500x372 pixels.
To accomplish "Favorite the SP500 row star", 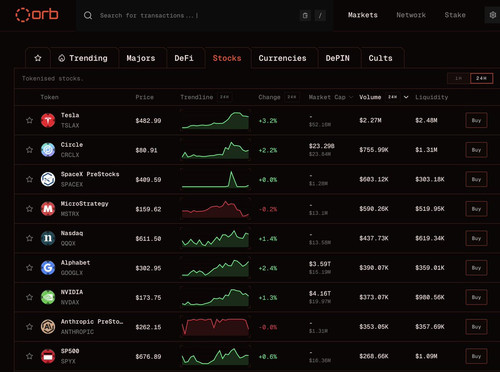I will pos(29,356).
